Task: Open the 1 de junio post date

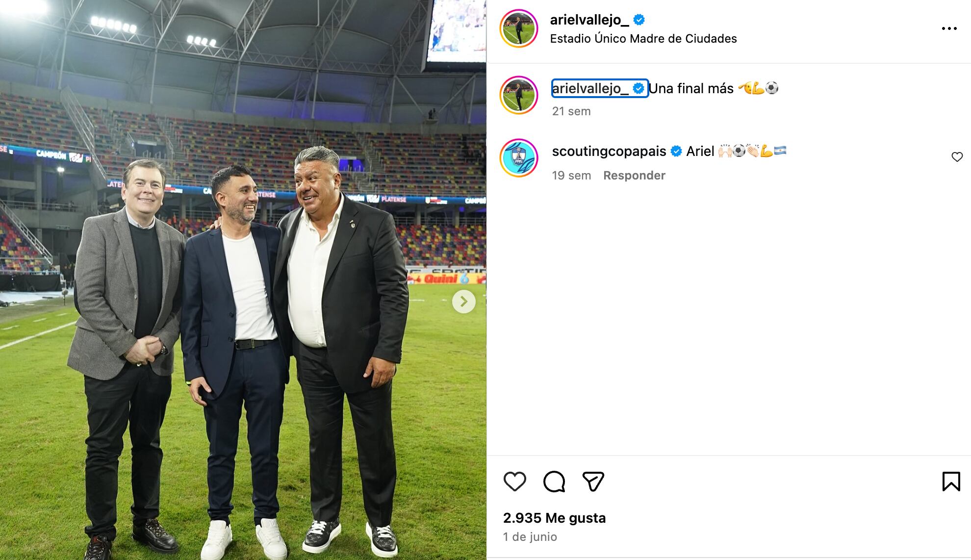Action: tap(530, 537)
